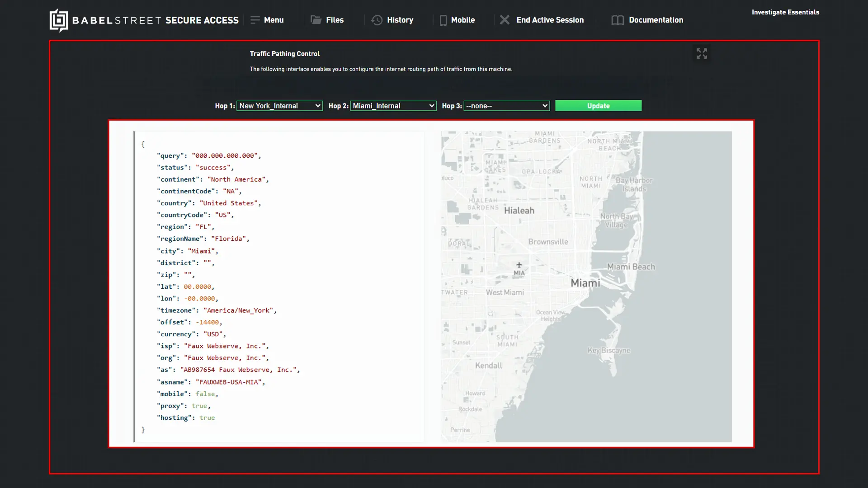Expand the Hop 3 --none-- dropdown
Viewport: 868px width, 488px height.
click(506, 106)
